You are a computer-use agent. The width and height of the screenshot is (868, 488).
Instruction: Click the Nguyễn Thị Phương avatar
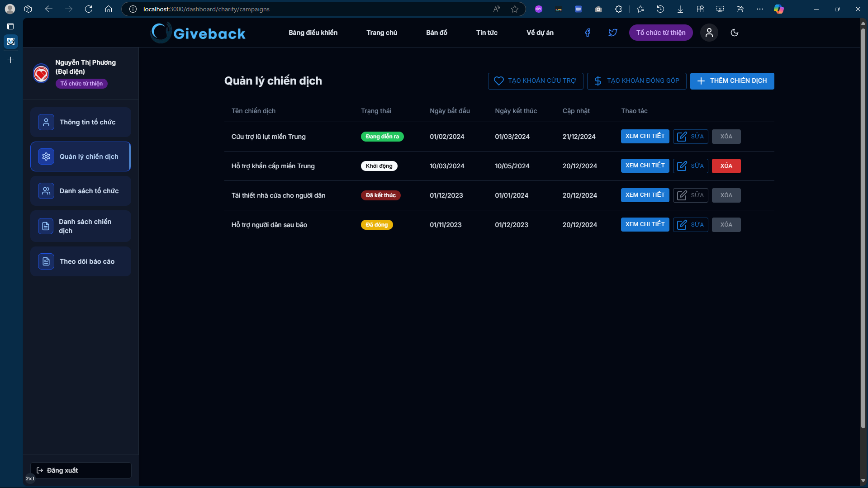click(x=41, y=73)
